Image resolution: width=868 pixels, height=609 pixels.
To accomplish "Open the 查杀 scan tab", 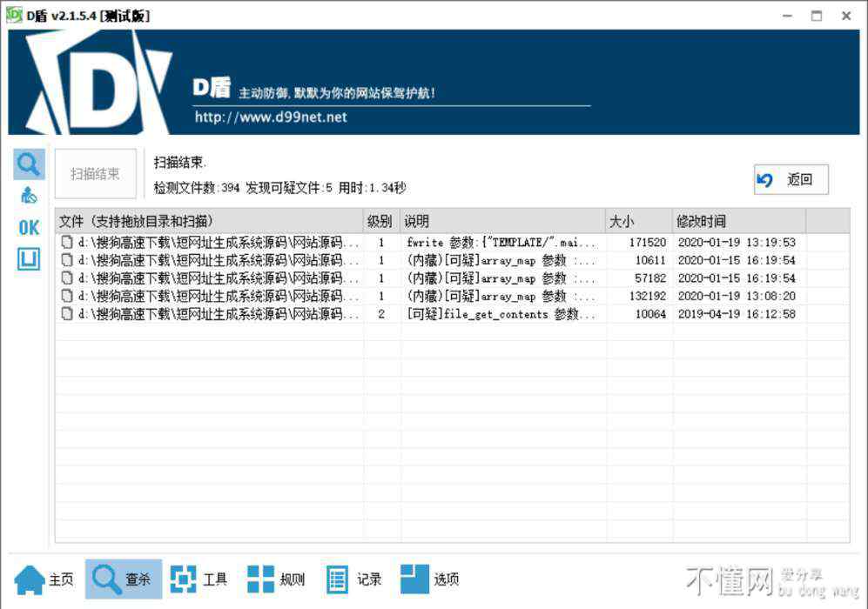I will tap(124, 579).
